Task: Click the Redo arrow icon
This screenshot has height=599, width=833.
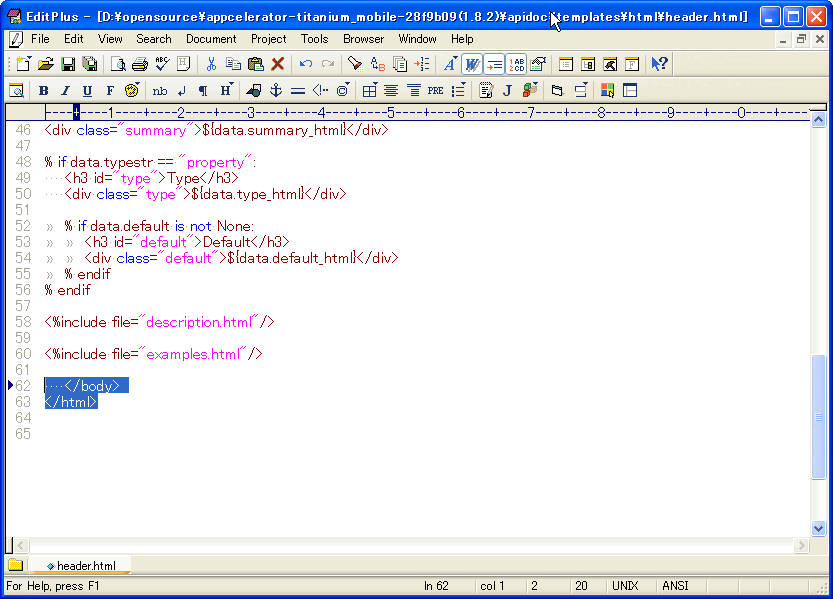Action: click(328, 64)
